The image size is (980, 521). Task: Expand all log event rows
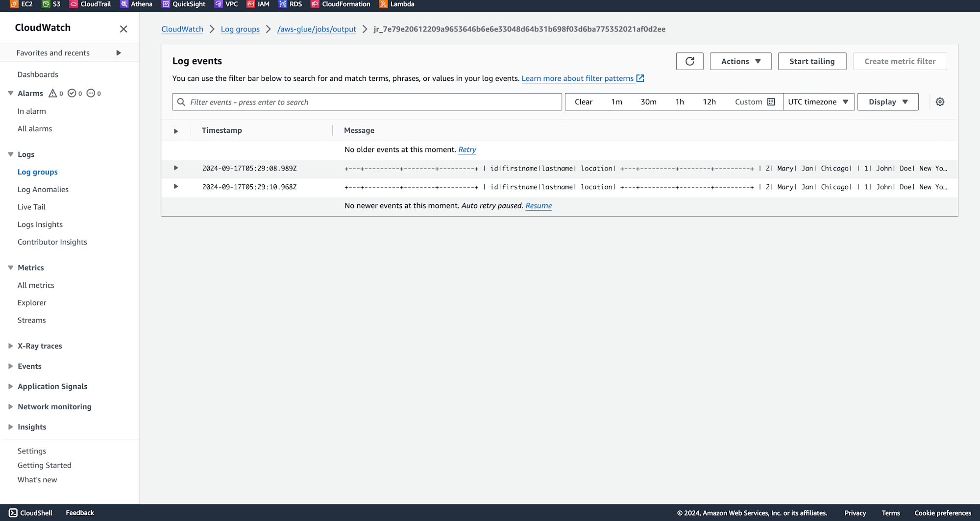click(176, 131)
